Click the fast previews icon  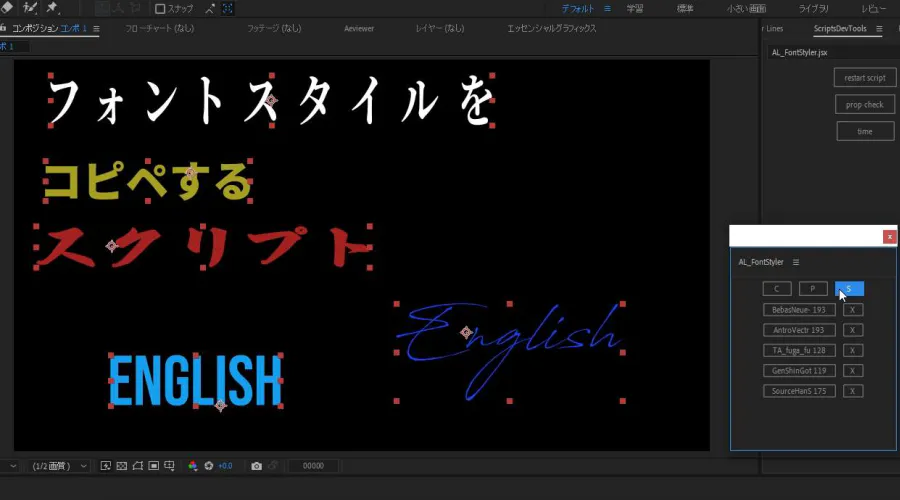106,466
